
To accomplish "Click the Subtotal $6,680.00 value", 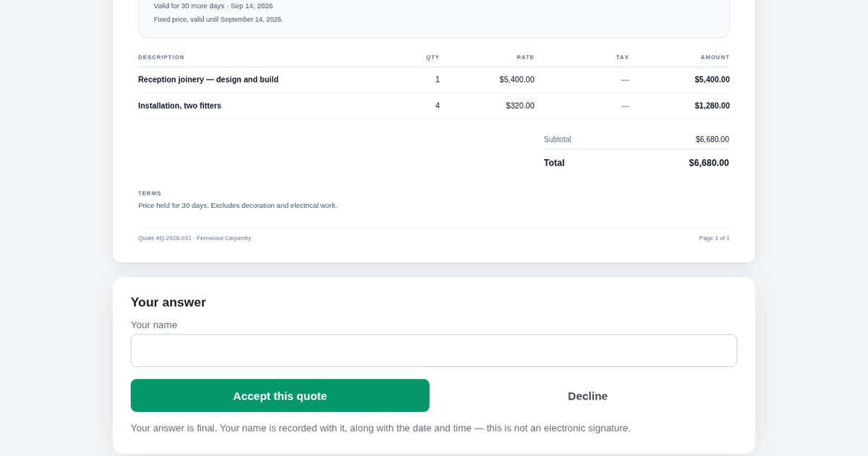I will (x=712, y=139).
